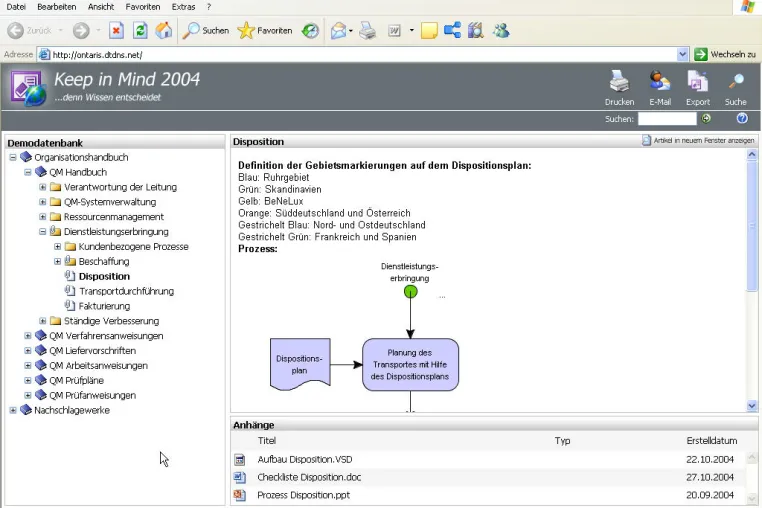
Task: Open the Suchen toolbar button
Action: coord(206,31)
